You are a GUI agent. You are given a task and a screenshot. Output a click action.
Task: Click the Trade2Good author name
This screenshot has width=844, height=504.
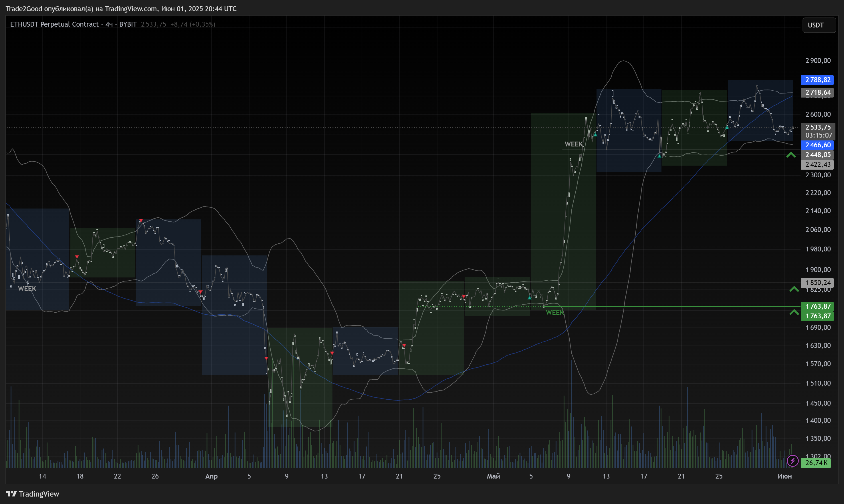click(24, 9)
